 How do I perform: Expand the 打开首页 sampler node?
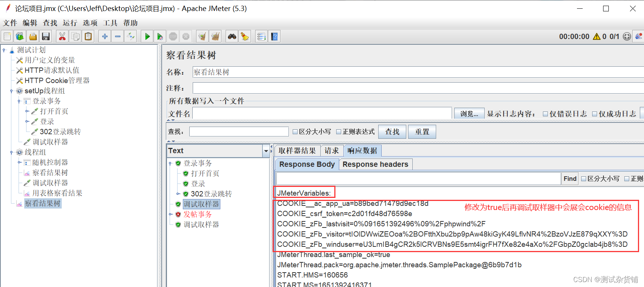[27, 111]
